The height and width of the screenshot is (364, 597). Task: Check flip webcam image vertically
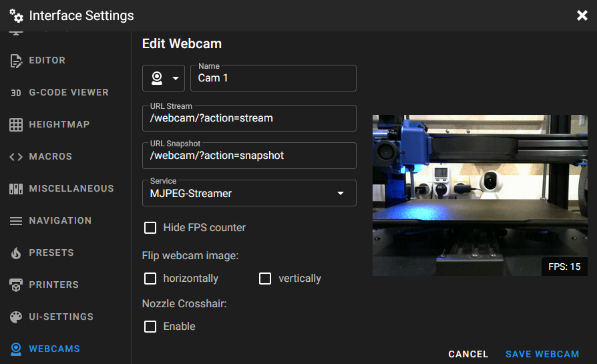[x=265, y=279]
